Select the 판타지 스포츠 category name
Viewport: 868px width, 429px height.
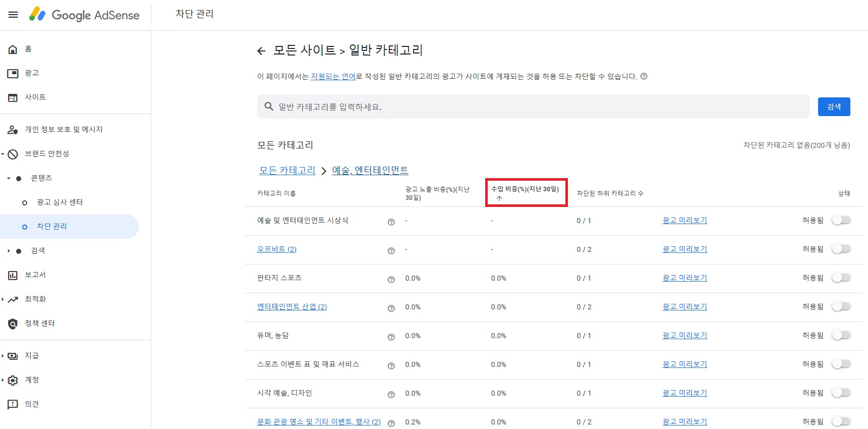[x=279, y=278]
